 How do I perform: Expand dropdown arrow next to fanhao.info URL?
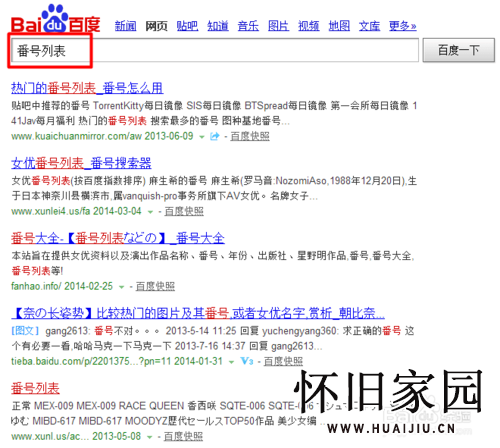[x=121, y=287]
